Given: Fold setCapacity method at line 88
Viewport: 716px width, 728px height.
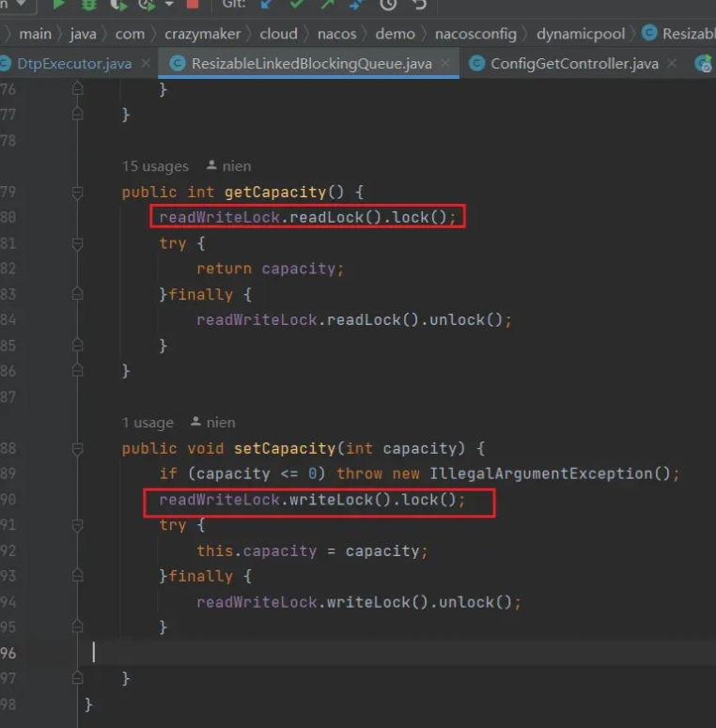Looking at the screenshot, I should 78,448.
